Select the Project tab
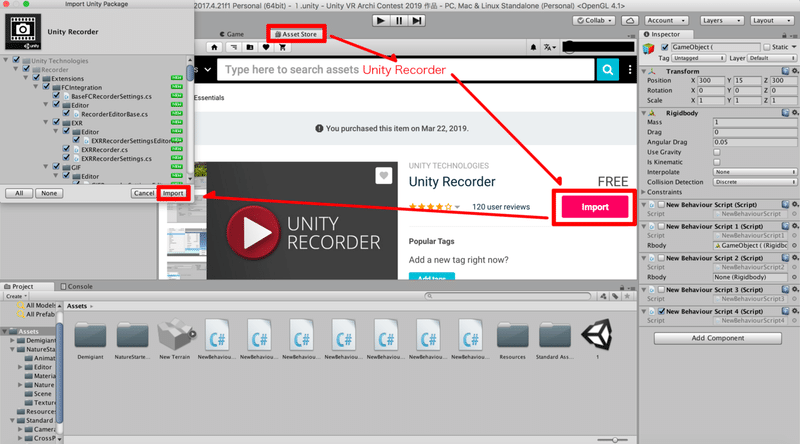 [19, 286]
